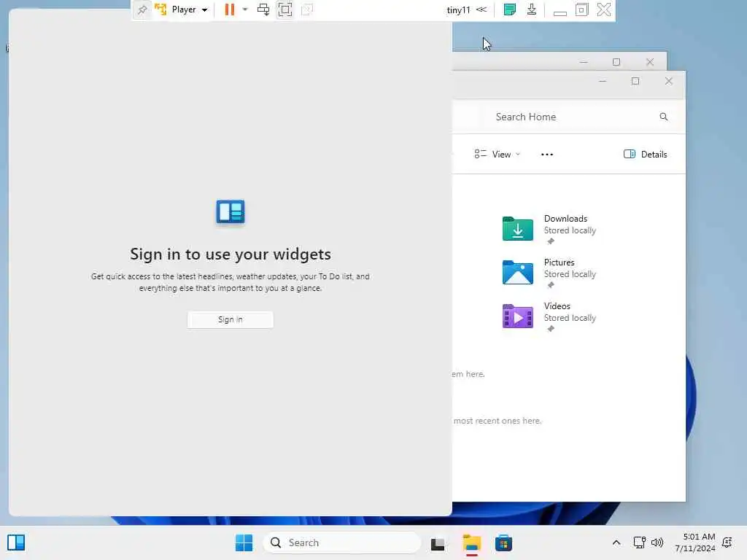Expand the power options dropdown arrow
Image resolution: width=747 pixels, height=560 pixels.
(245, 9)
